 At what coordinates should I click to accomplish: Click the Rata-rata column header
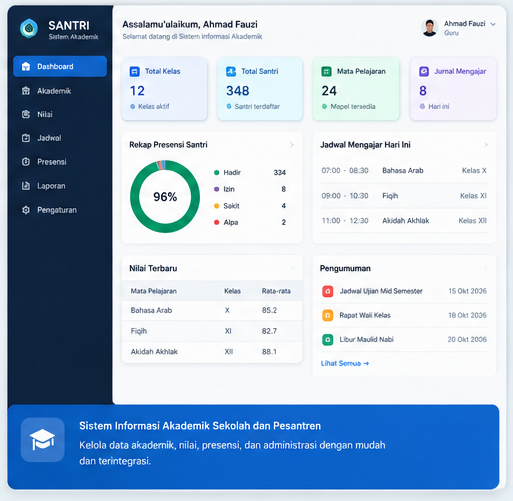point(276,291)
